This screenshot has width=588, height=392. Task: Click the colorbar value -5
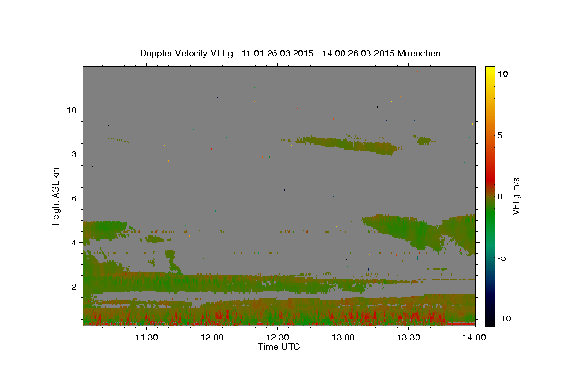[x=502, y=258]
